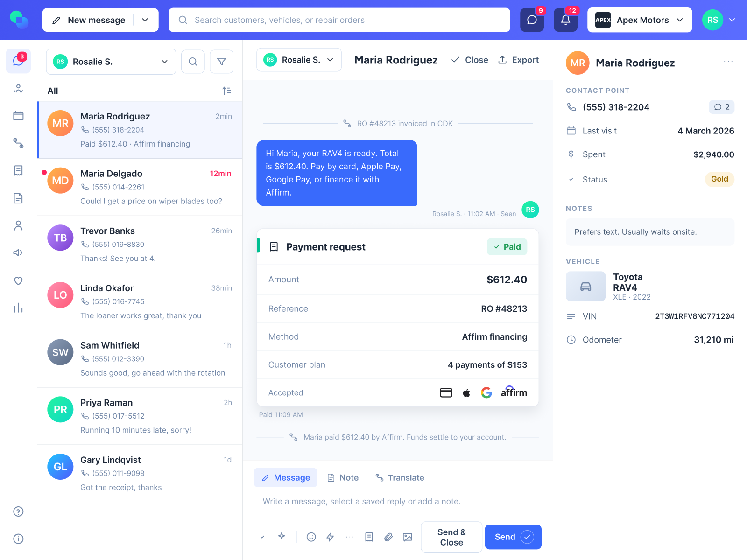Open the conversation filter funnel button
The height and width of the screenshot is (560, 747).
pyautogui.click(x=222, y=62)
